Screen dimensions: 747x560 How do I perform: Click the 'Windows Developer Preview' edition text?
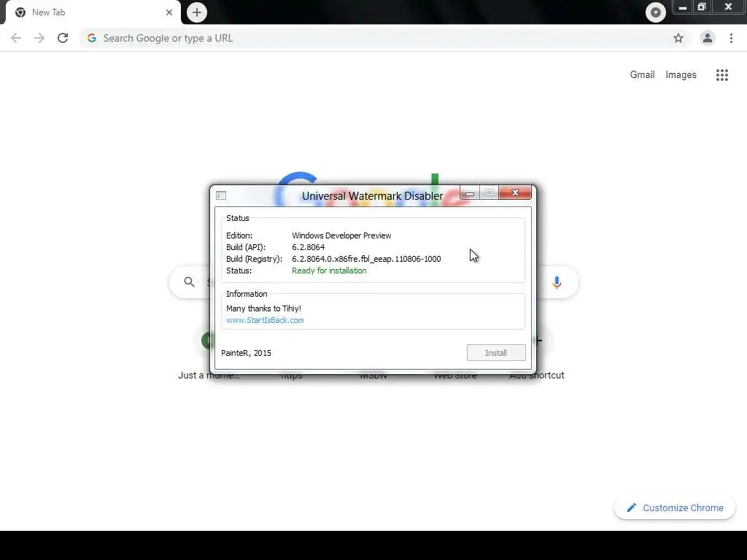pyautogui.click(x=341, y=236)
